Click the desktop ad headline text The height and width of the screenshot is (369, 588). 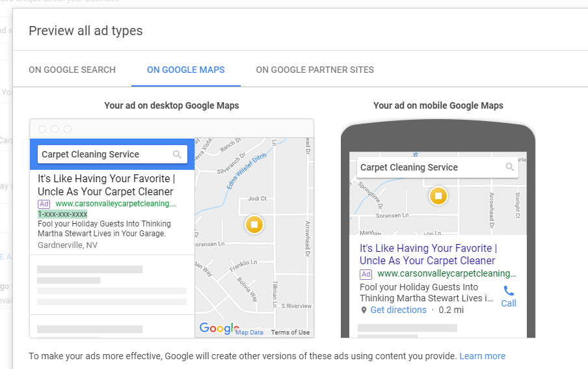click(105, 185)
